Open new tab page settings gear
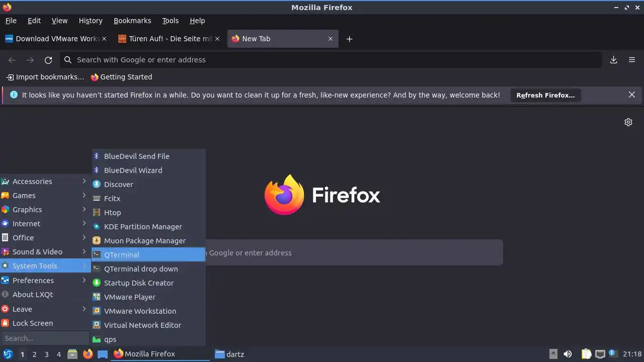 click(x=628, y=122)
